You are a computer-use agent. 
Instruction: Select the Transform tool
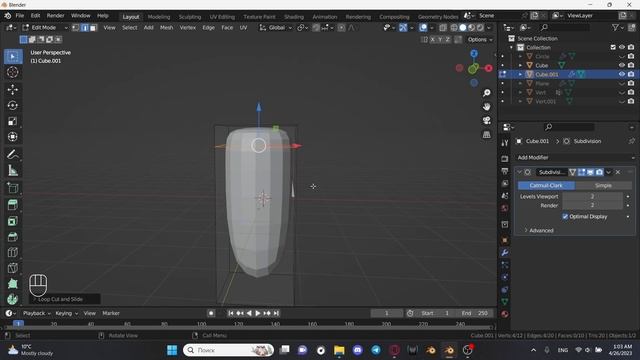(13, 137)
